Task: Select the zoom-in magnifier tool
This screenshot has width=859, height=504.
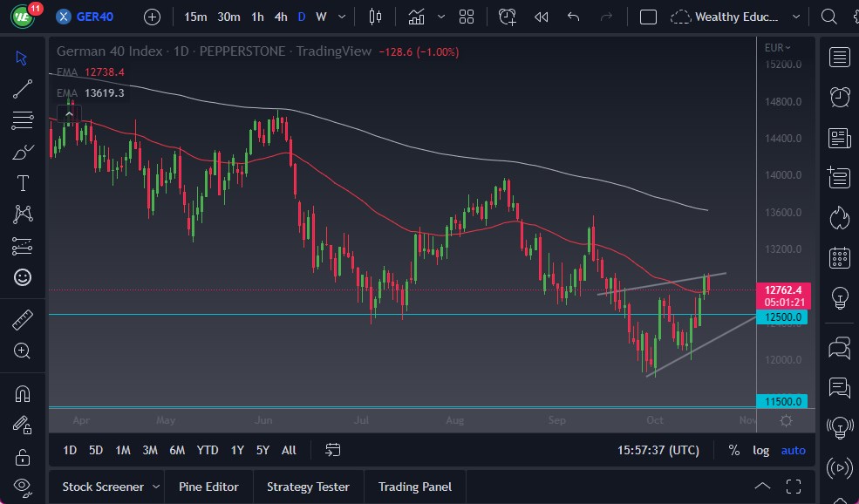Action: (x=22, y=351)
